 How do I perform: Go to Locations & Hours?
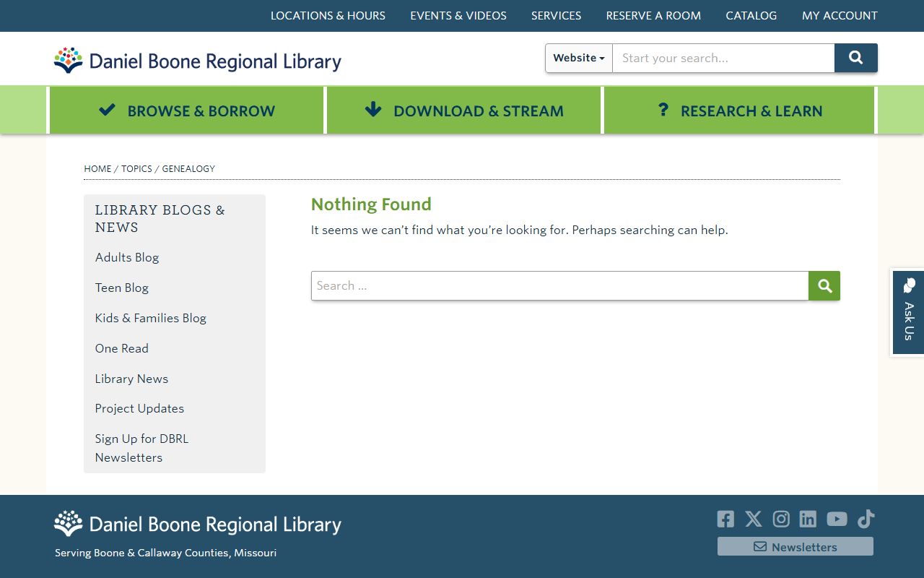328,15
